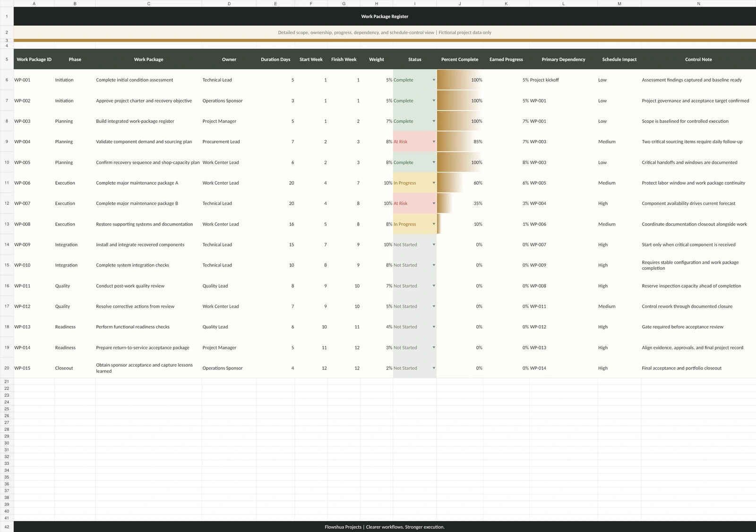This screenshot has height=532, width=756.
Task: Expand In Progress status dropdown for WP-006
Action: click(434, 183)
